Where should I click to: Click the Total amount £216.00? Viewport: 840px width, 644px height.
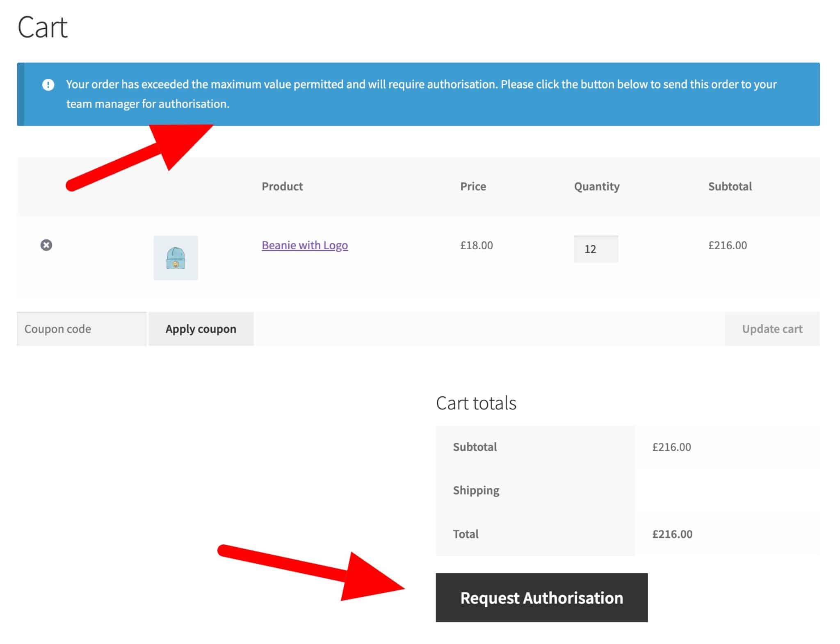[672, 534]
